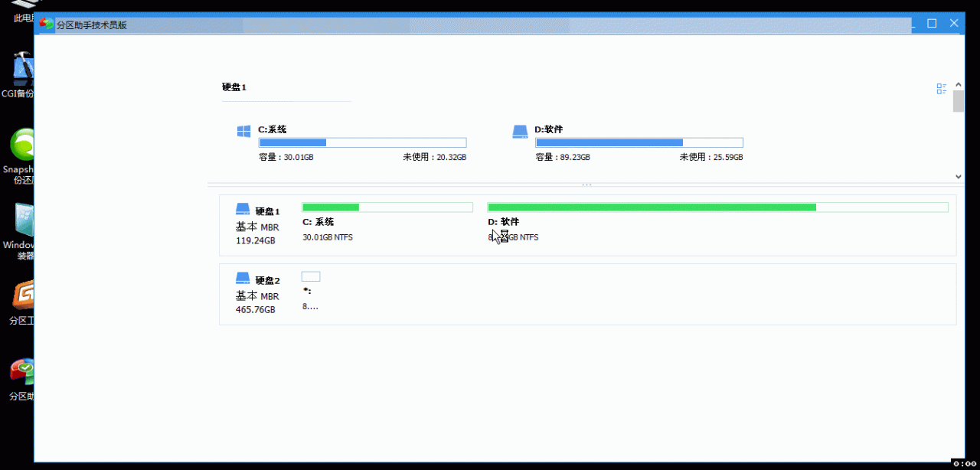The image size is (980, 470).
Task: Open the Windows installer desktop shortcut
Action: coord(18,232)
